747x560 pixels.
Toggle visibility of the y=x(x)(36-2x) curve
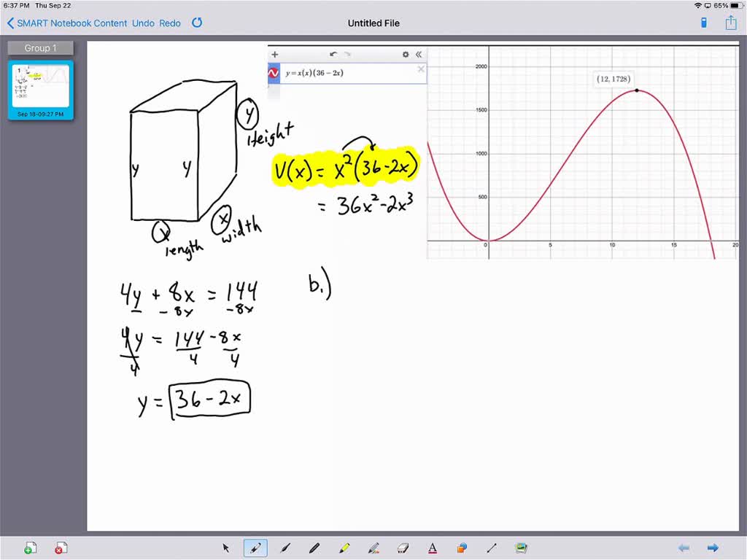[273, 73]
